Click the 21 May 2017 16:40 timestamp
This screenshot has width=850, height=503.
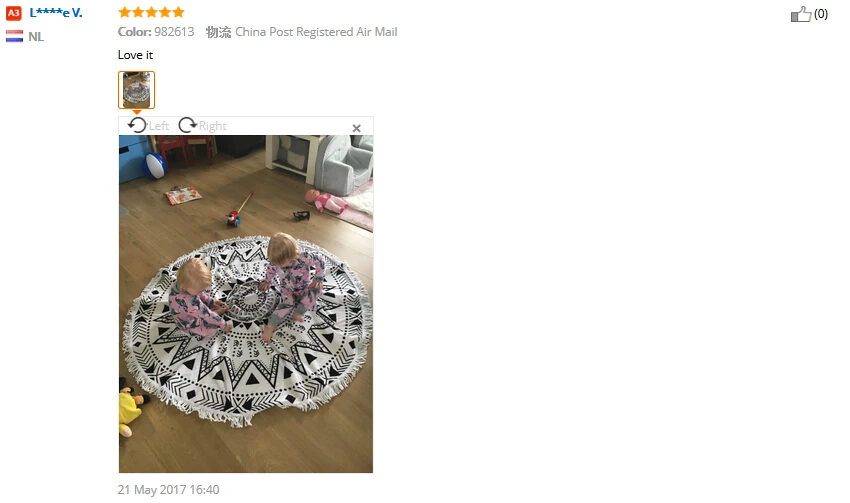pos(169,490)
